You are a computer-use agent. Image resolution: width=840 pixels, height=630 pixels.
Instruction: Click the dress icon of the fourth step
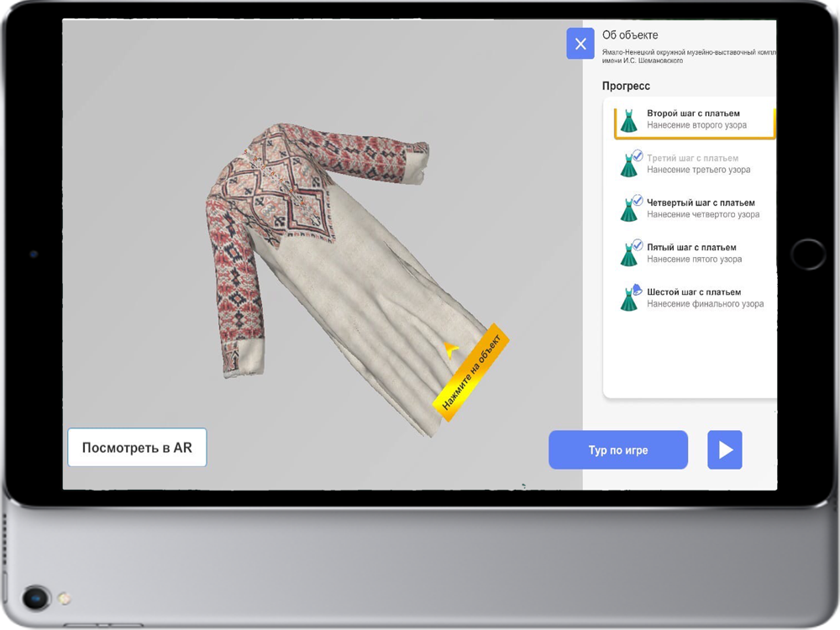coord(628,210)
